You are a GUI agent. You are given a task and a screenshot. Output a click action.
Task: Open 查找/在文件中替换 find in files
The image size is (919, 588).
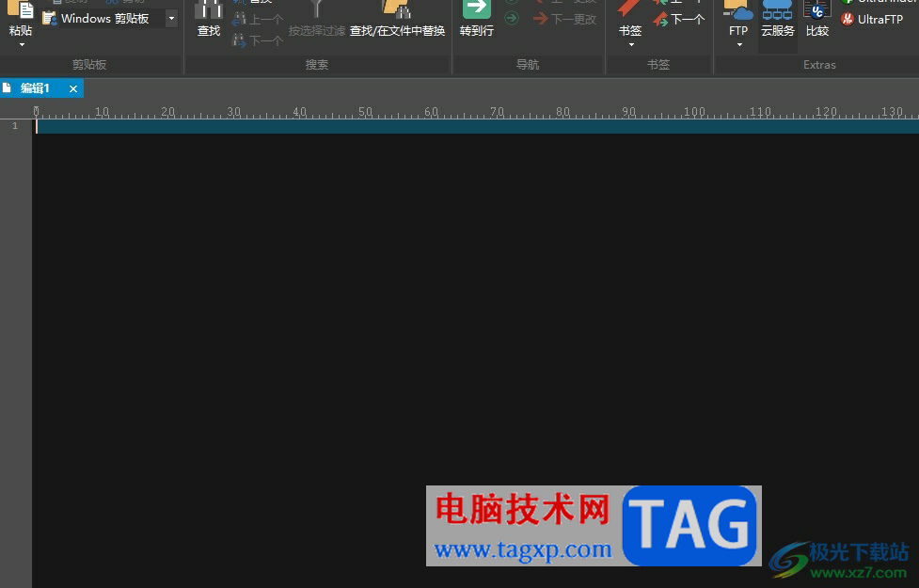(x=397, y=19)
